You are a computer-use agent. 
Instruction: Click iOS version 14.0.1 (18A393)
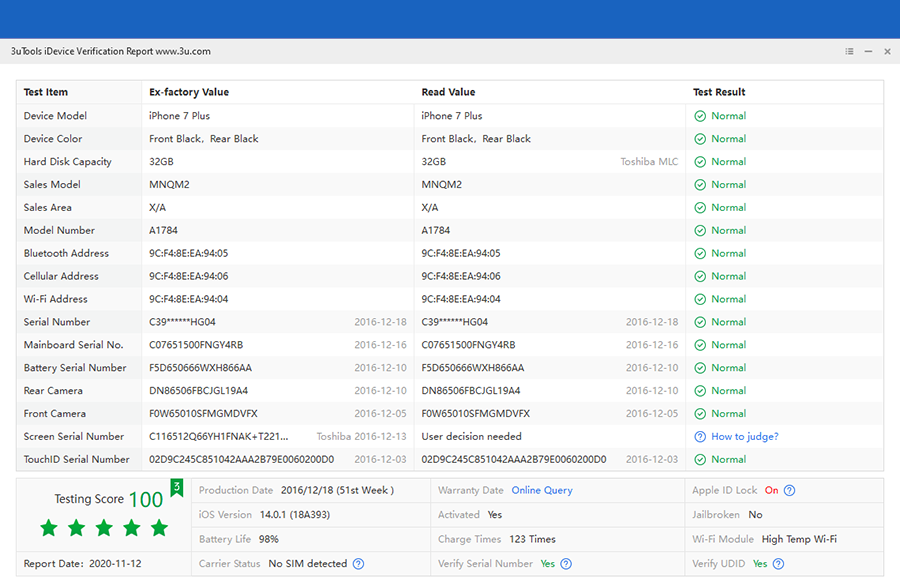pyautogui.click(x=295, y=515)
